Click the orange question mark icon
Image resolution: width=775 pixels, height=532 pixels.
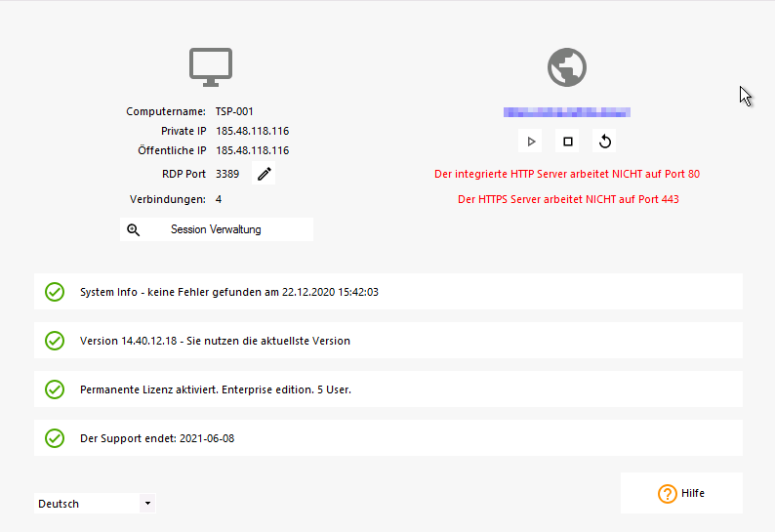click(x=667, y=494)
